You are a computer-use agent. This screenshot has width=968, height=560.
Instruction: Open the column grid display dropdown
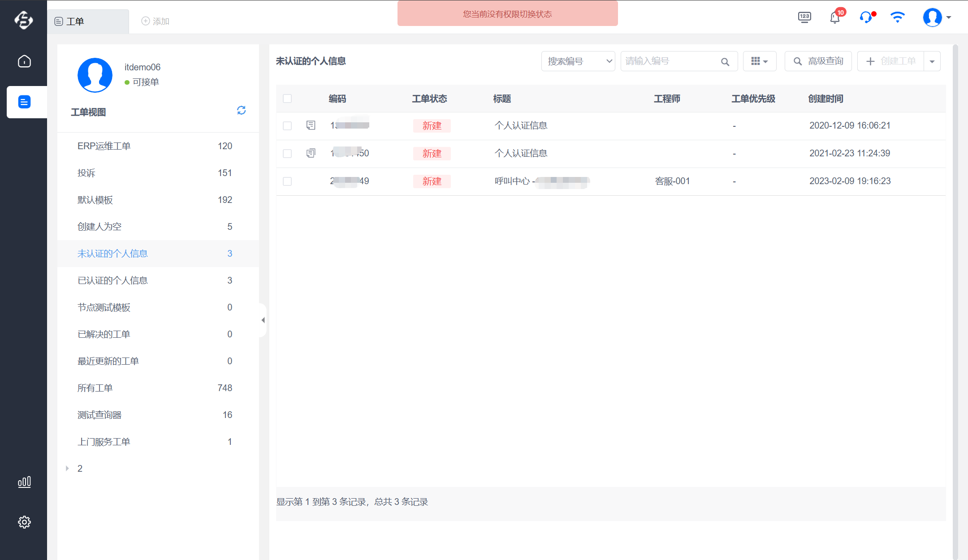click(x=759, y=61)
